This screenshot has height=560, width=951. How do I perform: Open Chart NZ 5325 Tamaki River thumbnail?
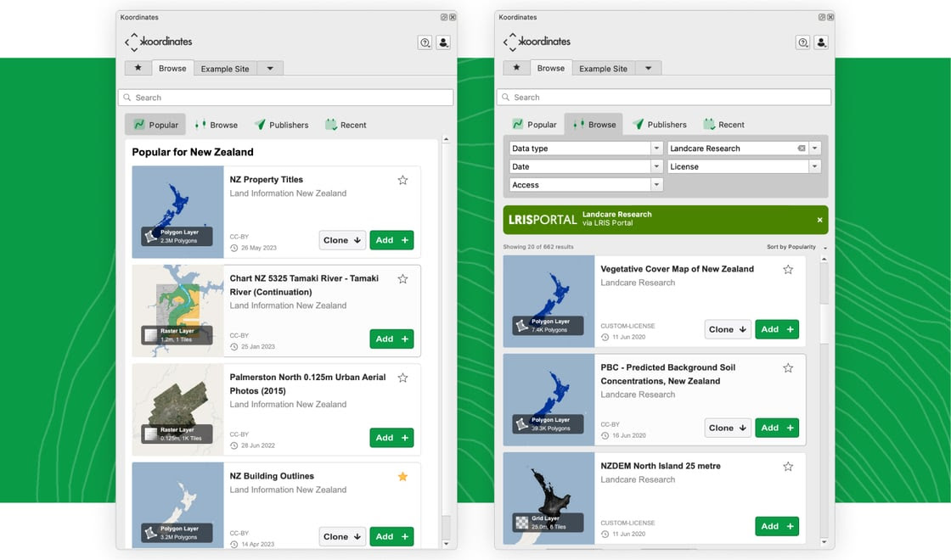177,311
